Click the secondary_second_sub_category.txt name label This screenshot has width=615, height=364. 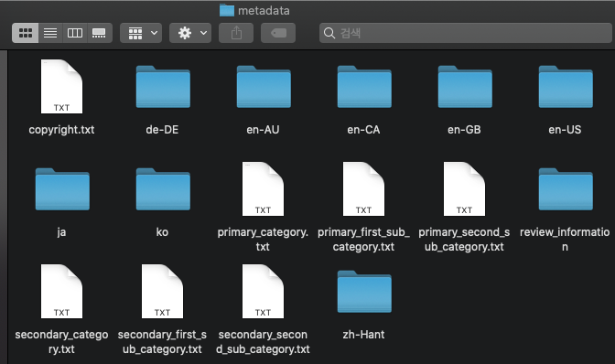(x=263, y=342)
